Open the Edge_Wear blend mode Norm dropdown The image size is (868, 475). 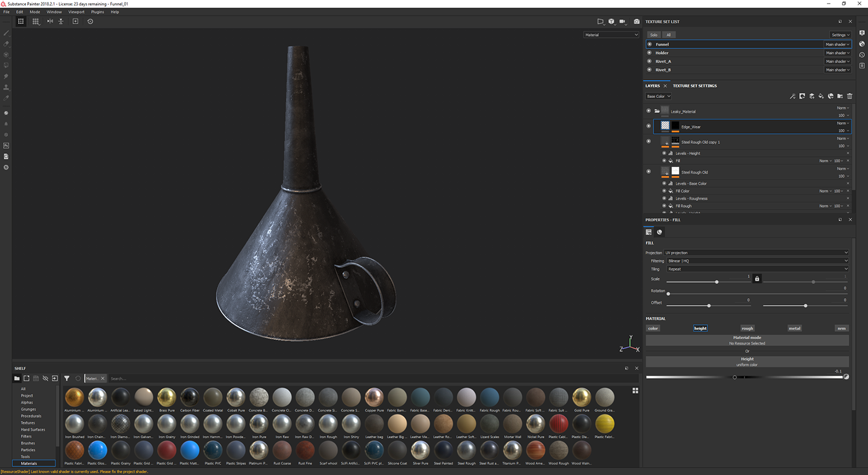[843, 123]
